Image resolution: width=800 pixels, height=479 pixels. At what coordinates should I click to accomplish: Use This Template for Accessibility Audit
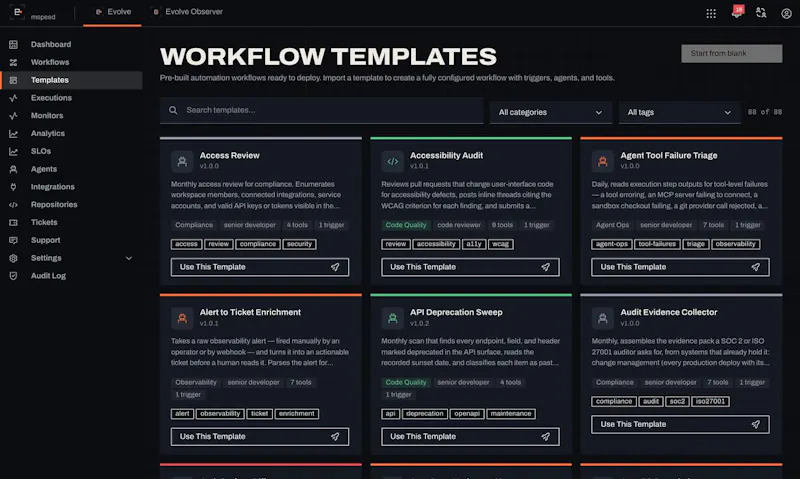[x=470, y=267]
